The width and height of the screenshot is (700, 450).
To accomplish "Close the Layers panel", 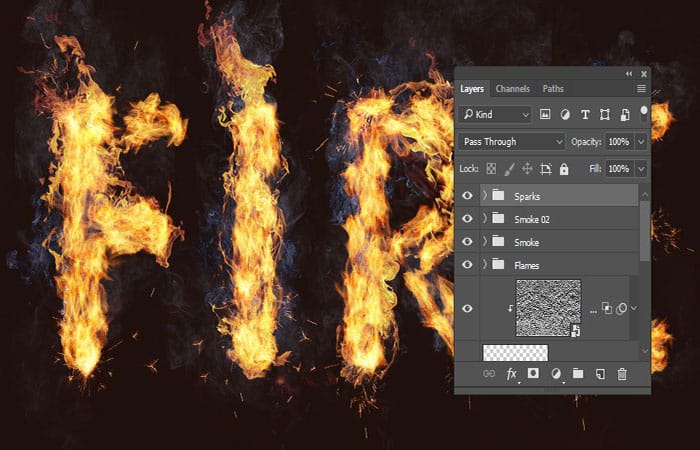I will 644,74.
